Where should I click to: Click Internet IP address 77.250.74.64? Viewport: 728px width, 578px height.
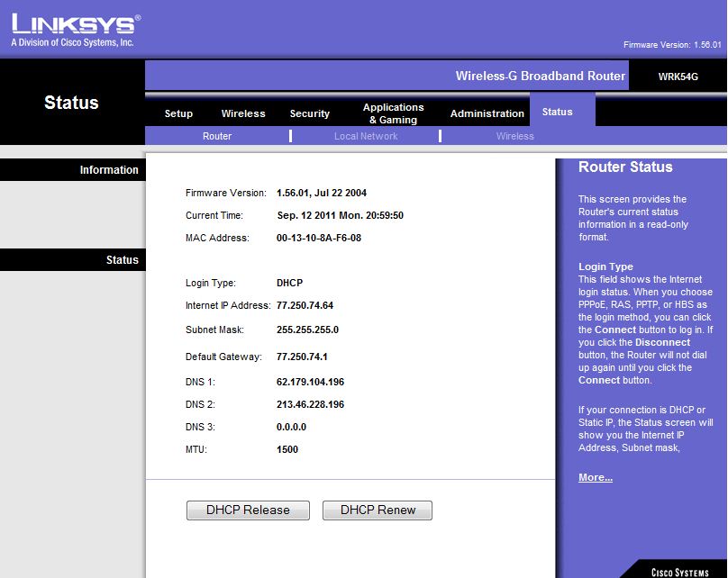pos(305,305)
